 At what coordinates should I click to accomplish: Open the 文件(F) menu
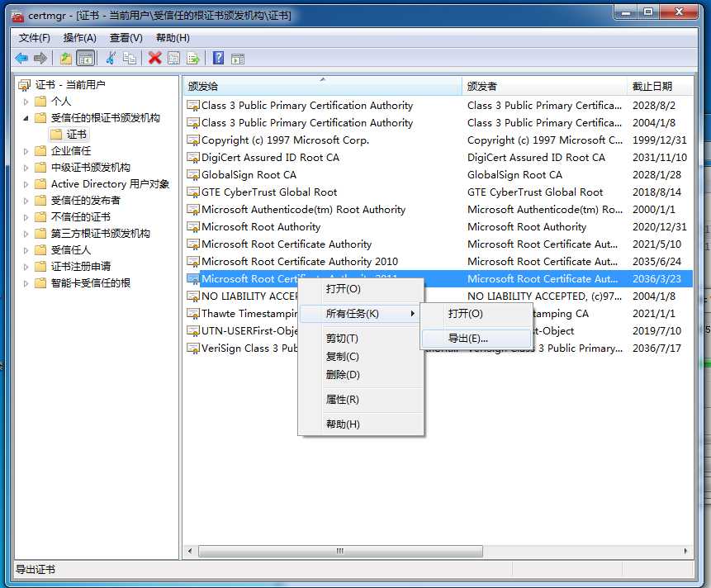point(34,38)
